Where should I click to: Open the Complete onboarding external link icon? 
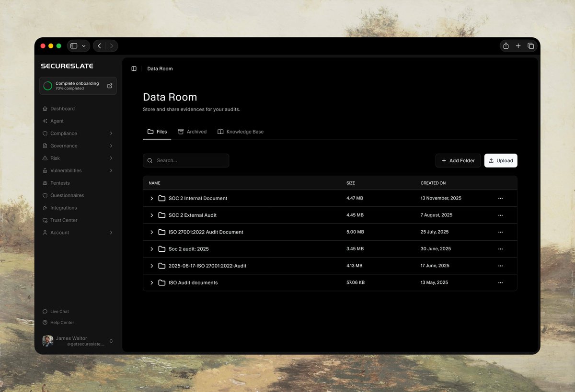tap(110, 86)
